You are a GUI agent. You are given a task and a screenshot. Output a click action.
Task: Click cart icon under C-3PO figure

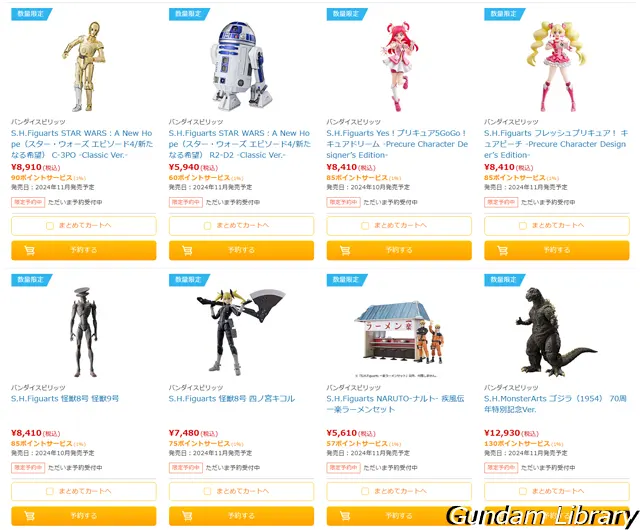[x=29, y=250]
